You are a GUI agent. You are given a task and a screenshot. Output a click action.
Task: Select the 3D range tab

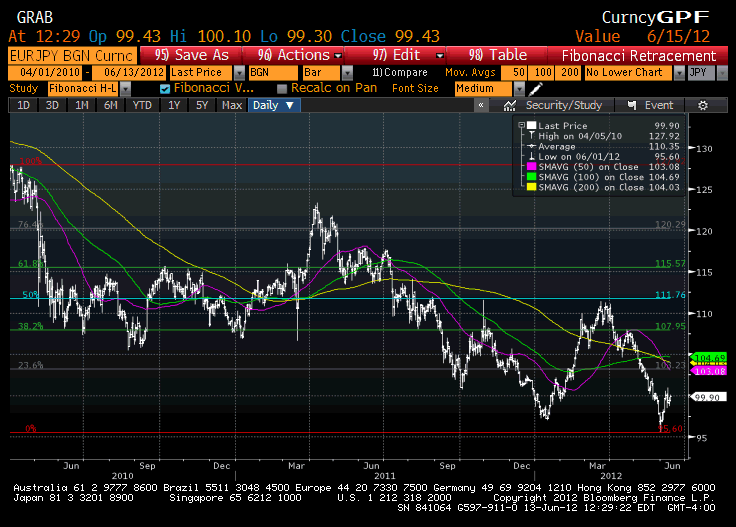(x=52, y=105)
